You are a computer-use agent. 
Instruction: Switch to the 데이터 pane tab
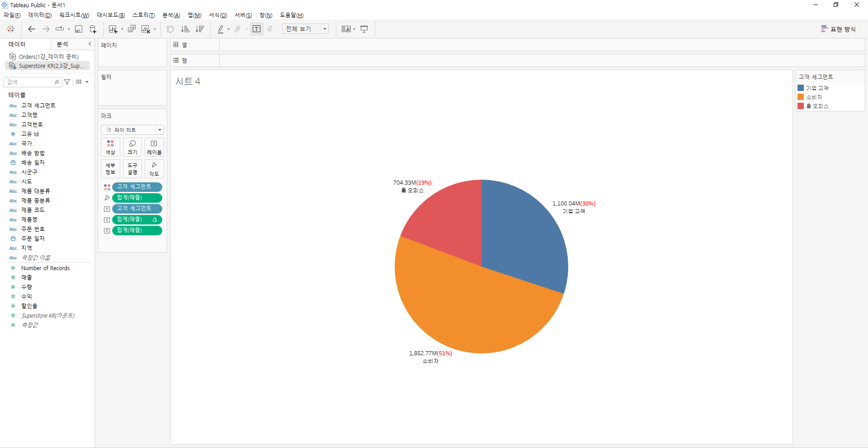click(17, 44)
